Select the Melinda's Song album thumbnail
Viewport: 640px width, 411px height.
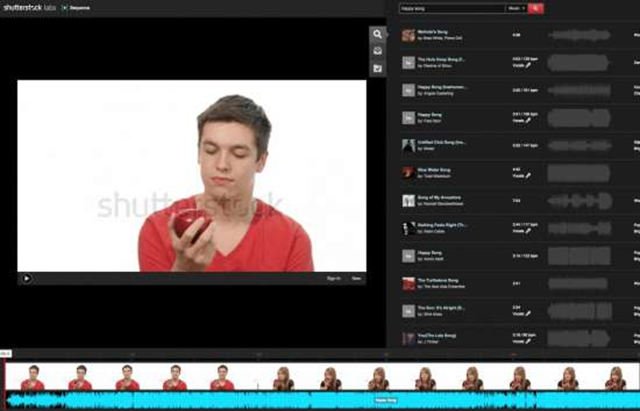pyautogui.click(x=409, y=35)
